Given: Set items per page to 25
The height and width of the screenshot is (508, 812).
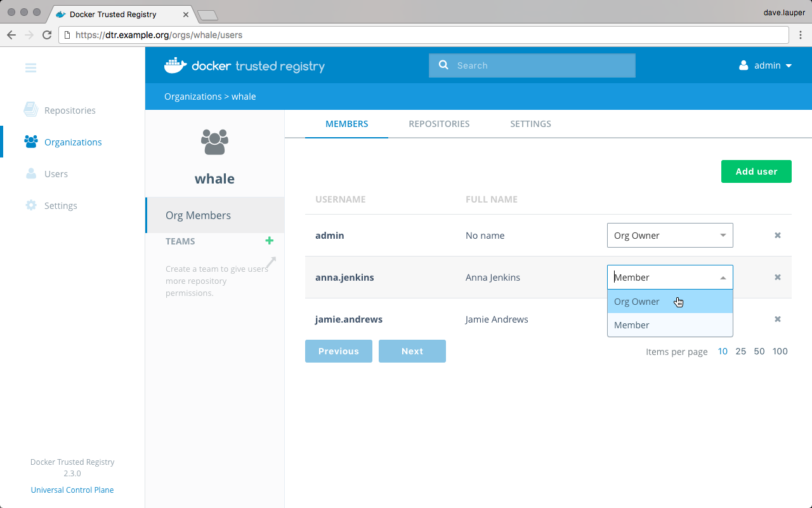Looking at the screenshot, I should [740, 351].
